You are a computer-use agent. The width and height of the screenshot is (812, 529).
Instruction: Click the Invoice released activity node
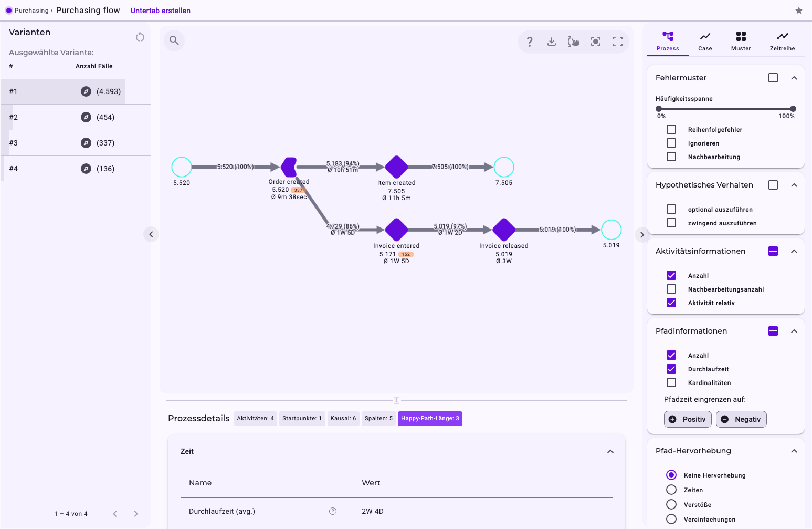point(504,230)
